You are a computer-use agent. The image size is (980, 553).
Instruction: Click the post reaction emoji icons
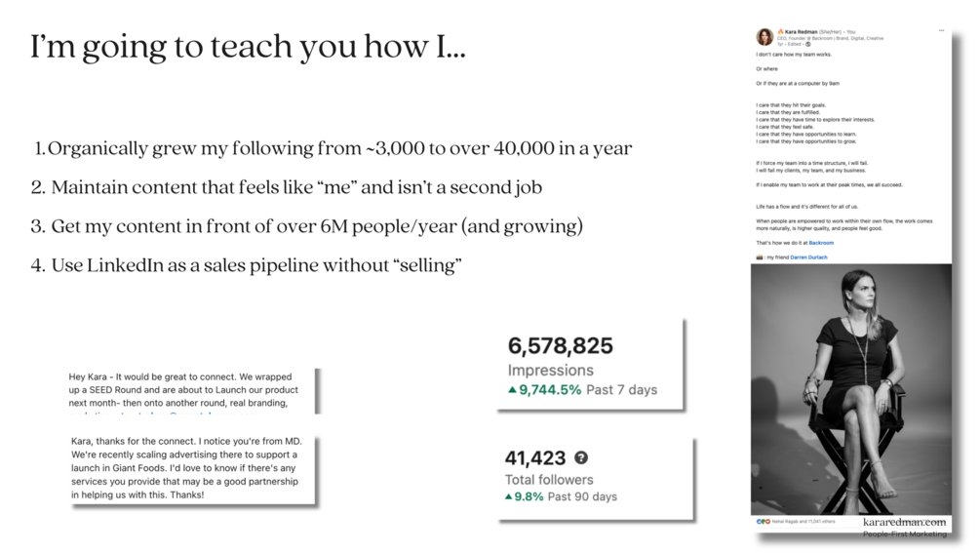pos(764,521)
